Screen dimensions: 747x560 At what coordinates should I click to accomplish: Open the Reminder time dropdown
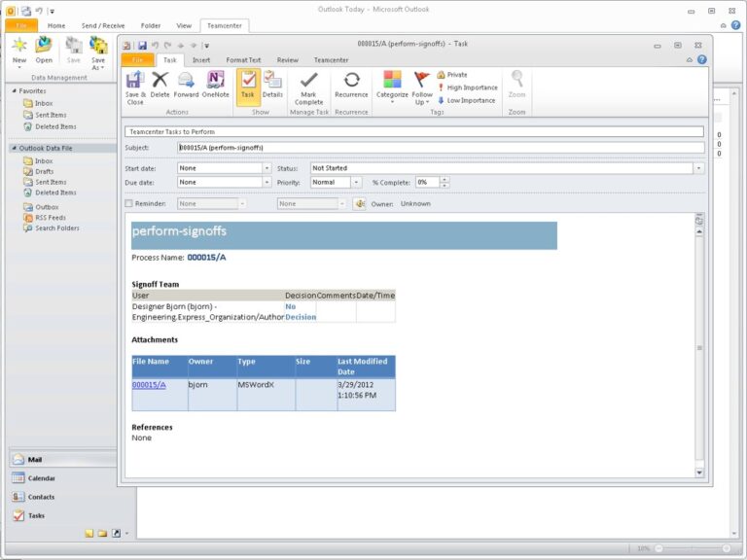tap(342, 204)
